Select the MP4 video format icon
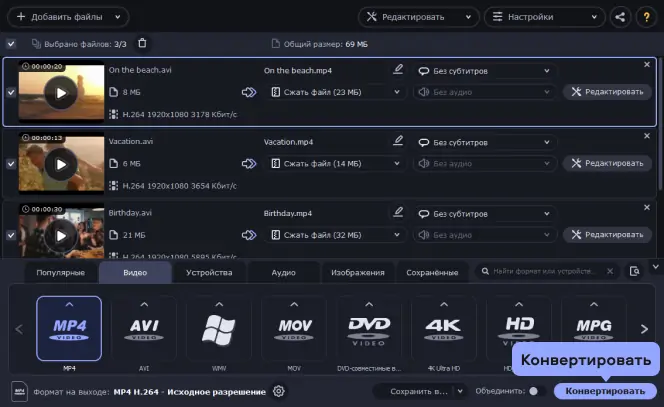Screen dimensions: 664x407 point(69,328)
